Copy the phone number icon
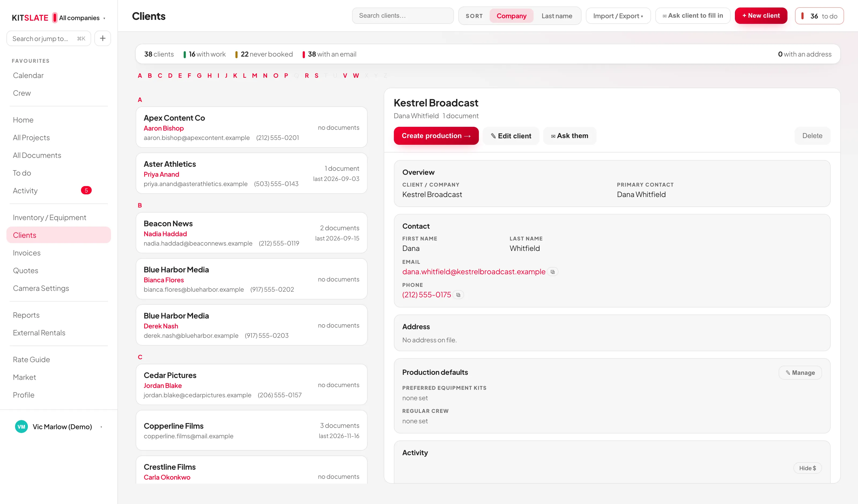The width and height of the screenshot is (858, 504). click(x=458, y=295)
